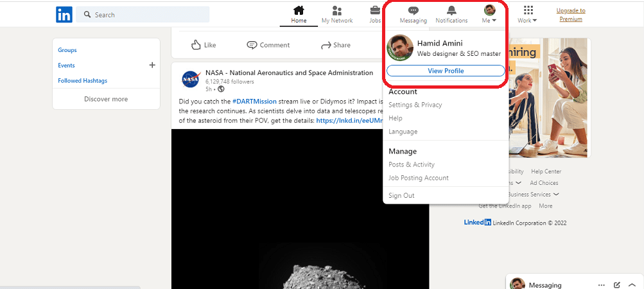The image size is (644, 289).
Task: Click the Hamid Amini name
Action: (x=440, y=43)
